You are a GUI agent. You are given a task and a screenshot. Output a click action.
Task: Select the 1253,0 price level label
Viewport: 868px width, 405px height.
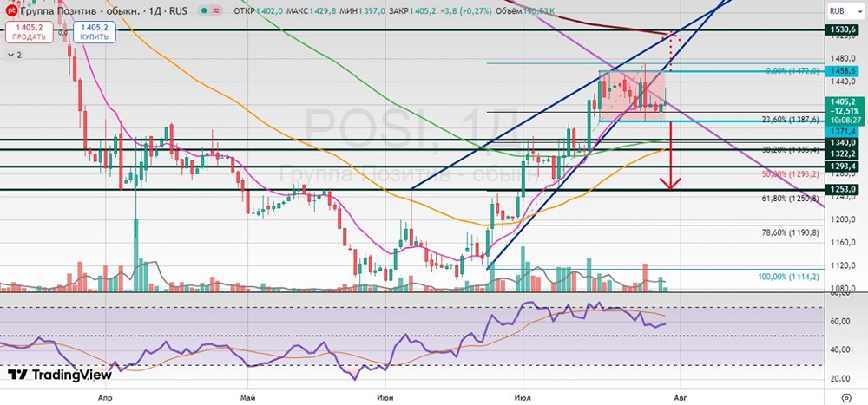coord(843,189)
